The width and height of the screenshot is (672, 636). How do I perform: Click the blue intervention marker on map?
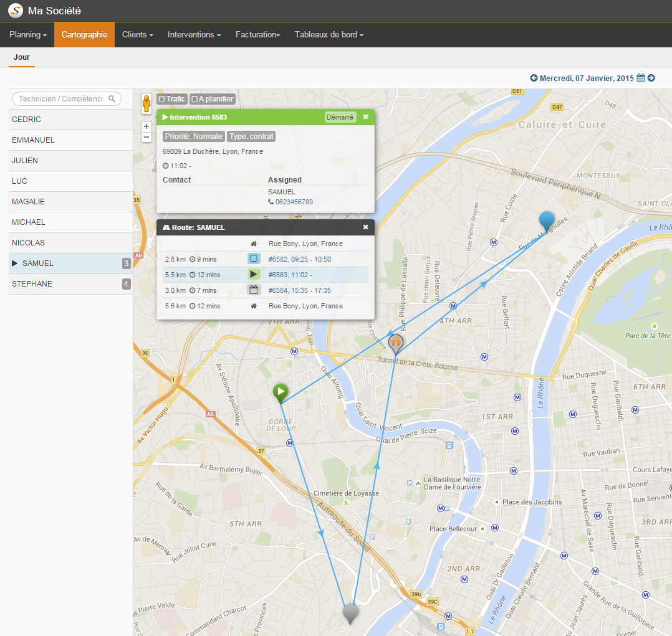546,219
